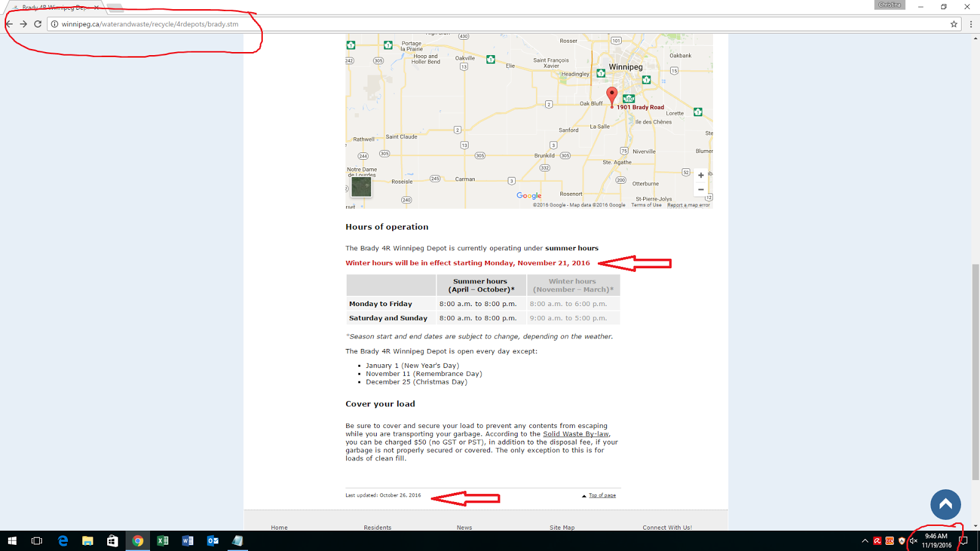Image resolution: width=980 pixels, height=551 pixels.
Task: Open the Home footer link
Action: pyautogui.click(x=279, y=527)
